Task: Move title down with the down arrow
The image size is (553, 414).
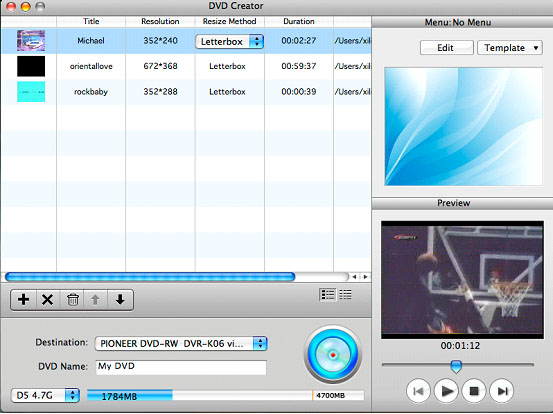Action: [x=120, y=300]
